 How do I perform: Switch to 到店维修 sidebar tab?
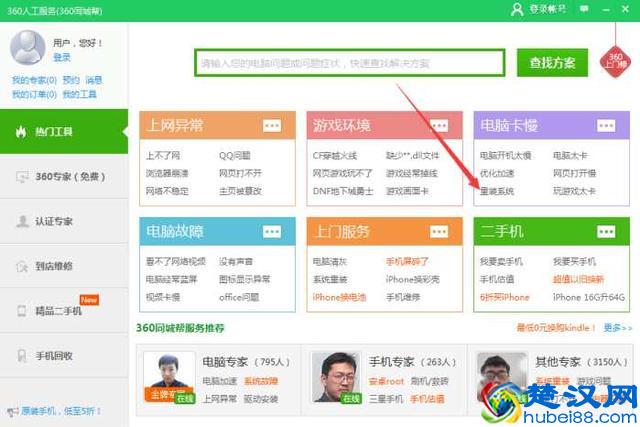64,266
